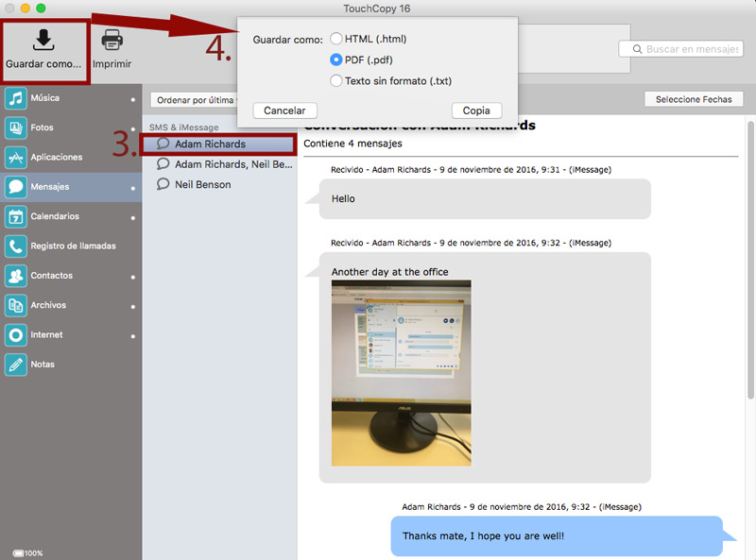
Task: Select Texto sin formato (.txt) radio option
Action: (x=336, y=80)
